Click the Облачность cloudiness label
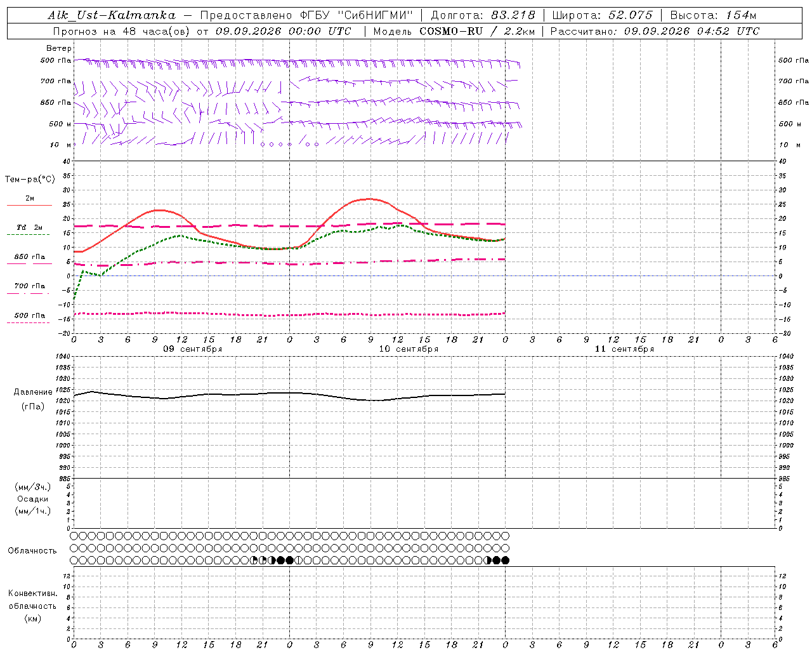The image size is (812, 650). 32,551
